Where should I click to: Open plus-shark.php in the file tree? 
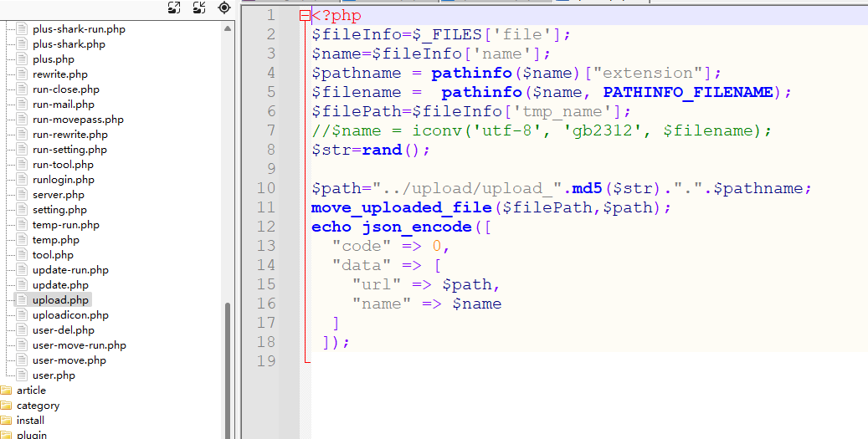coord(69,44)
